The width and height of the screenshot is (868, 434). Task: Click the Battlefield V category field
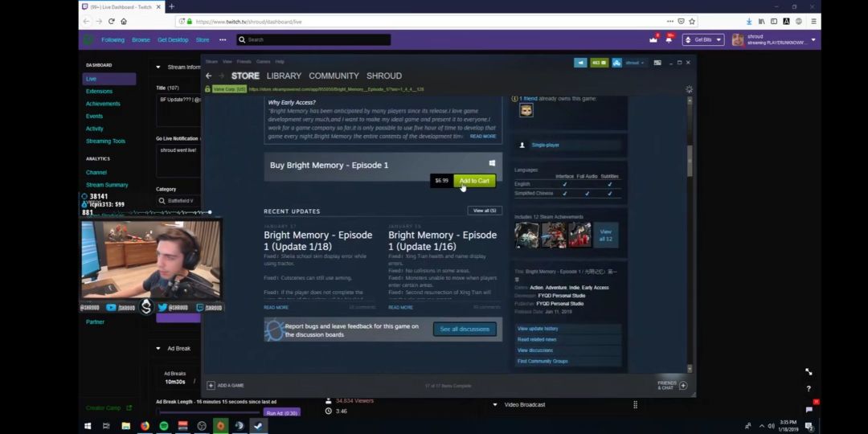point(178,201)
